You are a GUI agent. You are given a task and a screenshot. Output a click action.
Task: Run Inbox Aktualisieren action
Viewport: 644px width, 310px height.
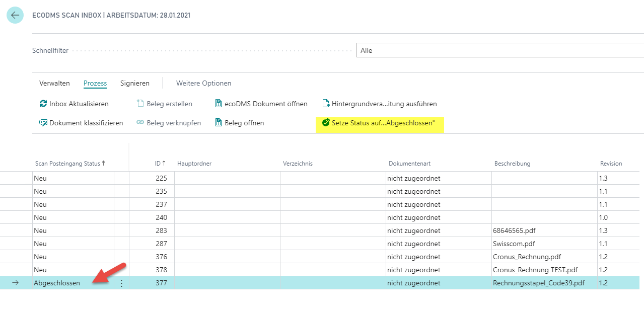point(74,104)
